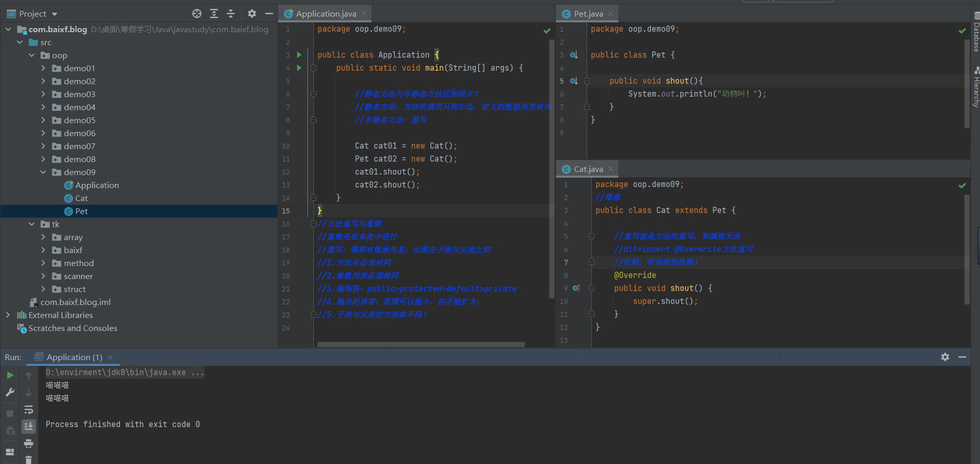The image size is (980, 464).
Task: Close the Application (1) run tab
Action: [110, 357]
